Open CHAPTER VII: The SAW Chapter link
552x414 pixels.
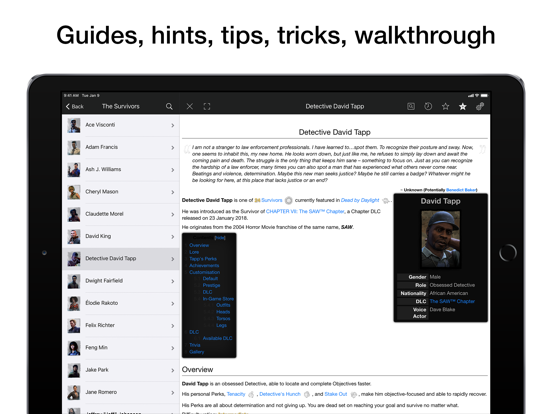[x=305, y=212]
